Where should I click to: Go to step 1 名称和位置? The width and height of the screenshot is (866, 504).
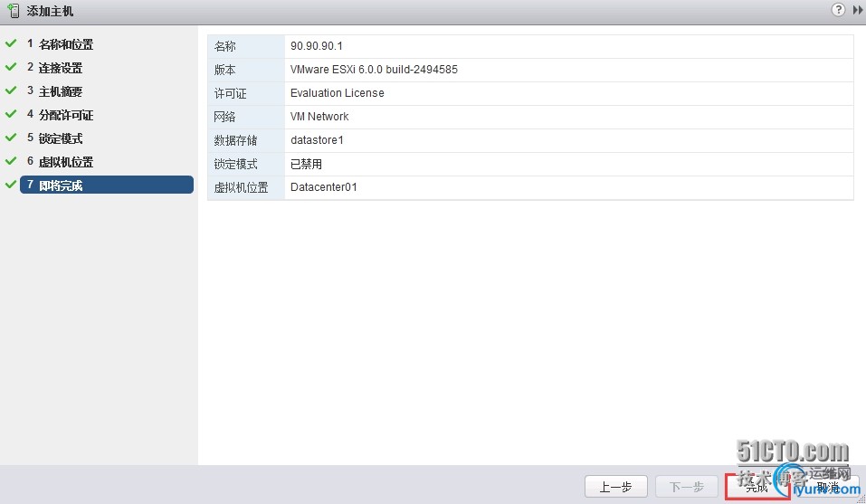pos(61,44)
